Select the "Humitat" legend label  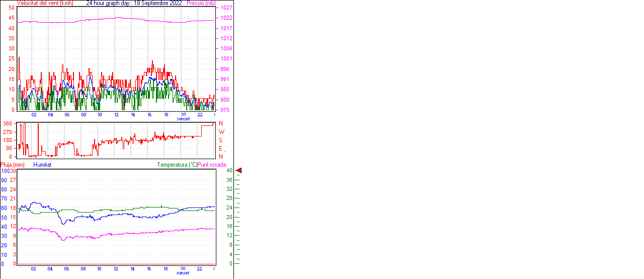42,165
